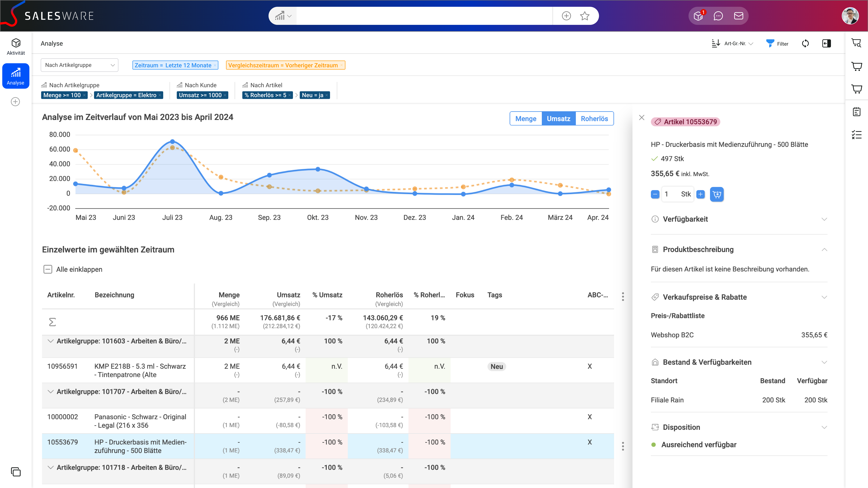Click the Juli 23 Umsatz data point
The image size is (868, 488).
click(172, 141)
